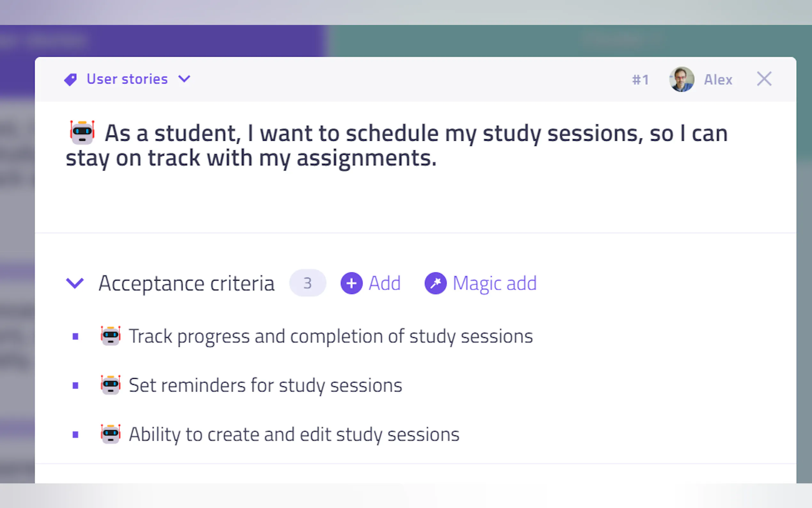Click the magic wand icon
Image resolution: width=812 pixels, height=508 pixels.
435,283
